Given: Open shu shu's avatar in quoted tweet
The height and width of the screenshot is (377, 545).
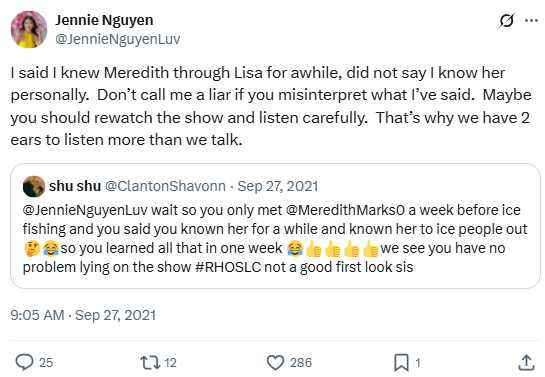Looking at the screenshot, I should click(34, 186).
